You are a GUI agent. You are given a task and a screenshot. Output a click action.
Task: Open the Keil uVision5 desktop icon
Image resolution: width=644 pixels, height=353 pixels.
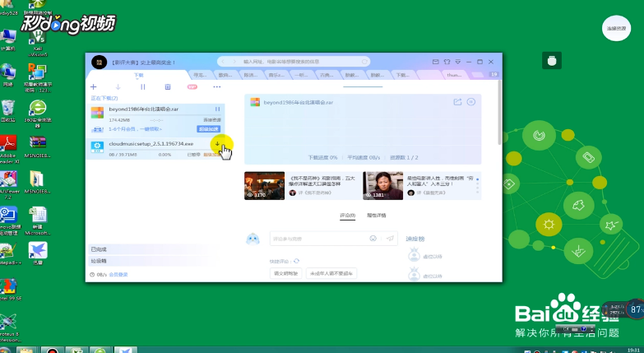click(x=38, y=44)
